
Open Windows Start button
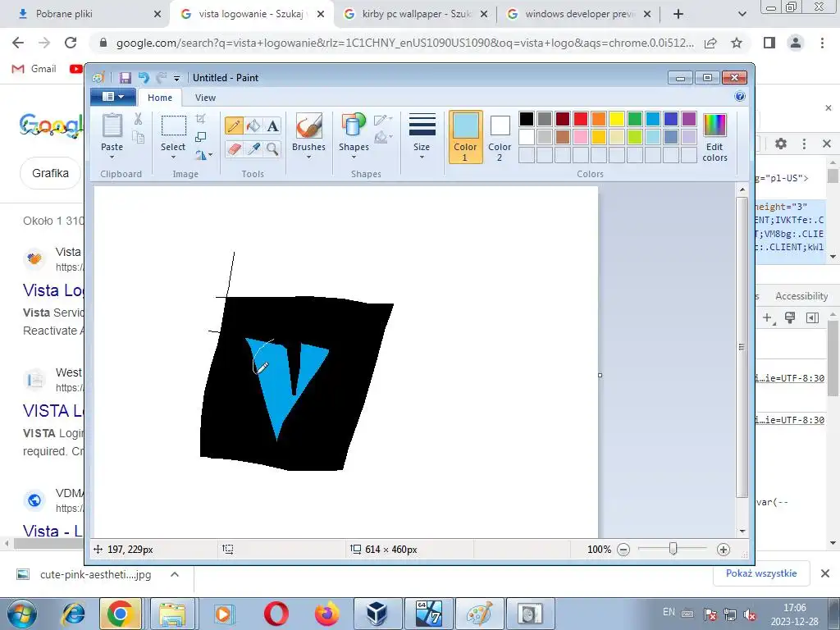pos(22,614)
